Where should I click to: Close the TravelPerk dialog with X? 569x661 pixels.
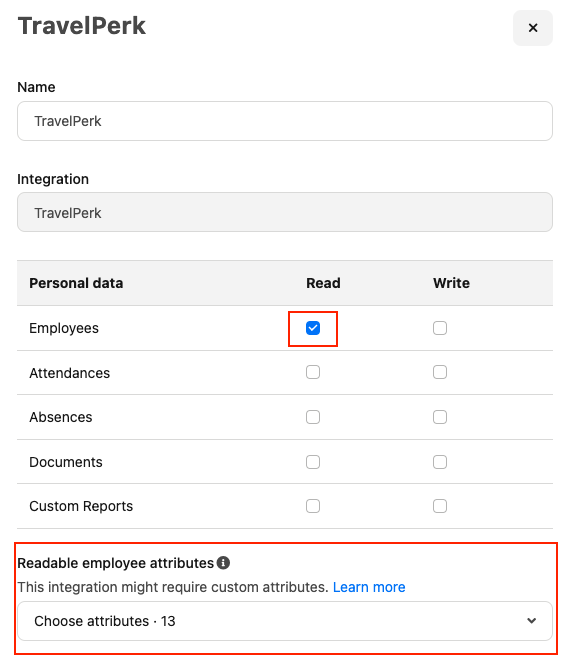click(x=532, y=28)
